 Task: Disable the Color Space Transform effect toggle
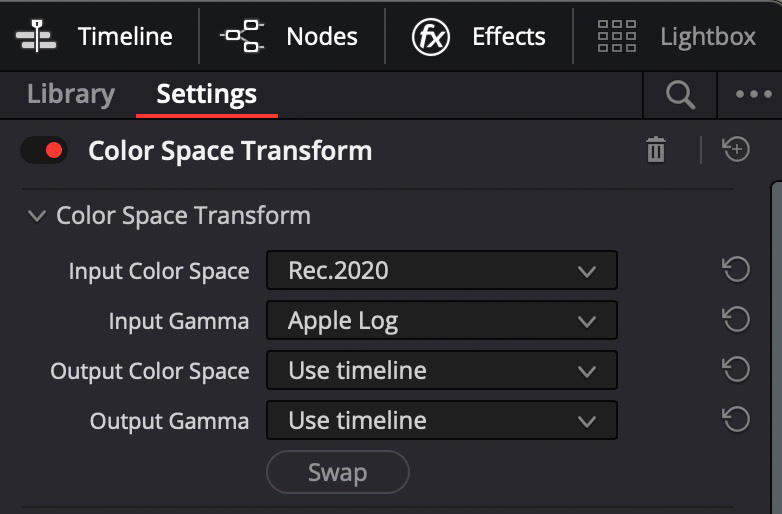point(44,150)
